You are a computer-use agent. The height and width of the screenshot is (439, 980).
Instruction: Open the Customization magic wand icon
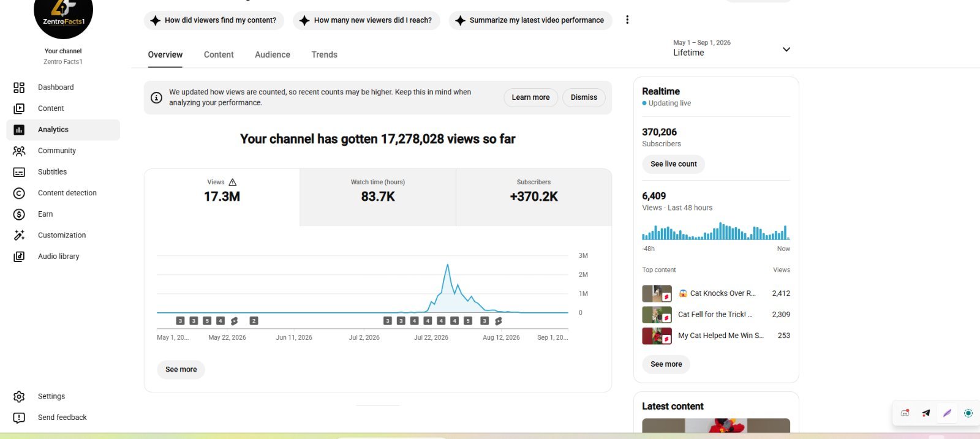click(x=19, y=235)
